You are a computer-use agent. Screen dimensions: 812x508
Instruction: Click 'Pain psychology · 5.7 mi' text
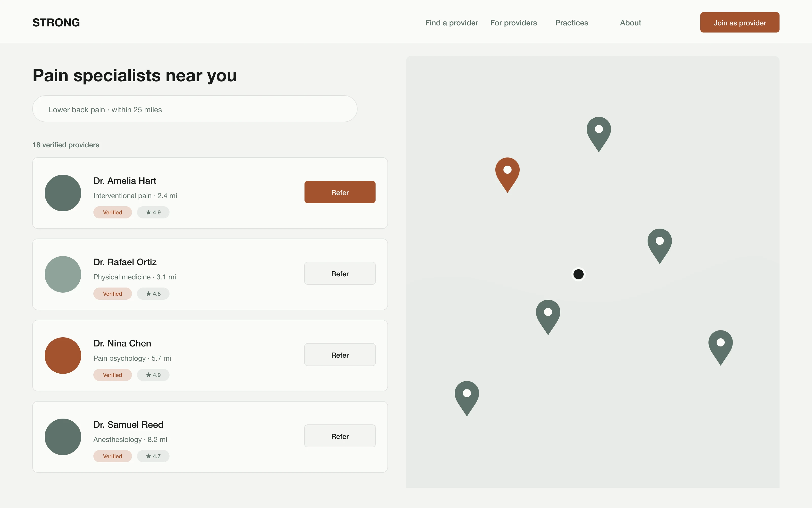tap(132, 358)
